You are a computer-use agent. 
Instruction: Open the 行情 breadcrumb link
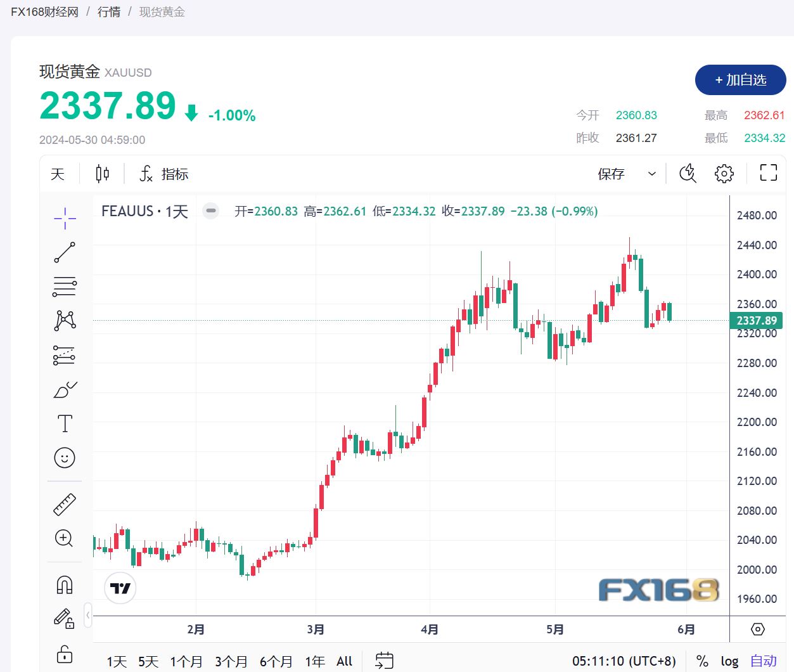(x=109, y=12)
